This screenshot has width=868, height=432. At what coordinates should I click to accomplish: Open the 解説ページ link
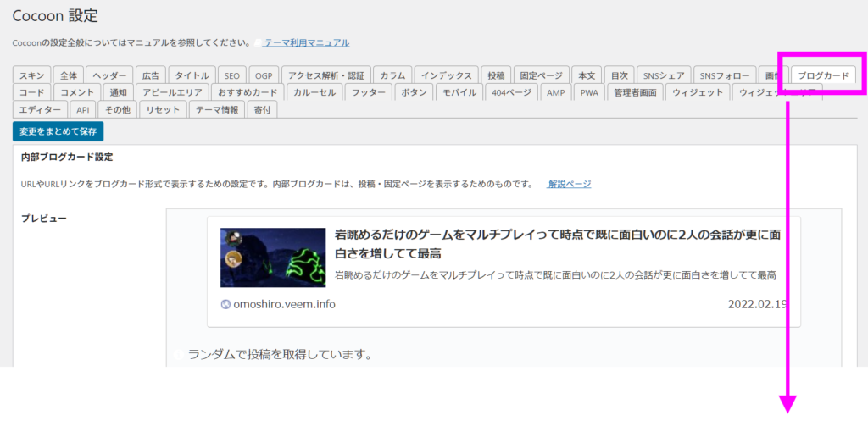coord(569,184)
